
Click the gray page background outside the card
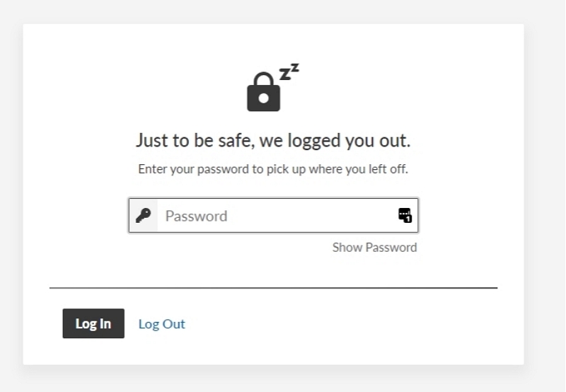coord(545,195)
